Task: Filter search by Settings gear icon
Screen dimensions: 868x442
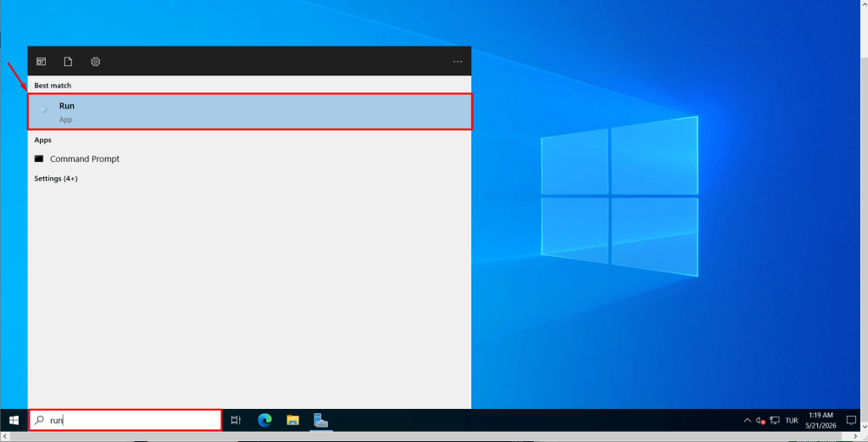Action: tap(95, 61)
